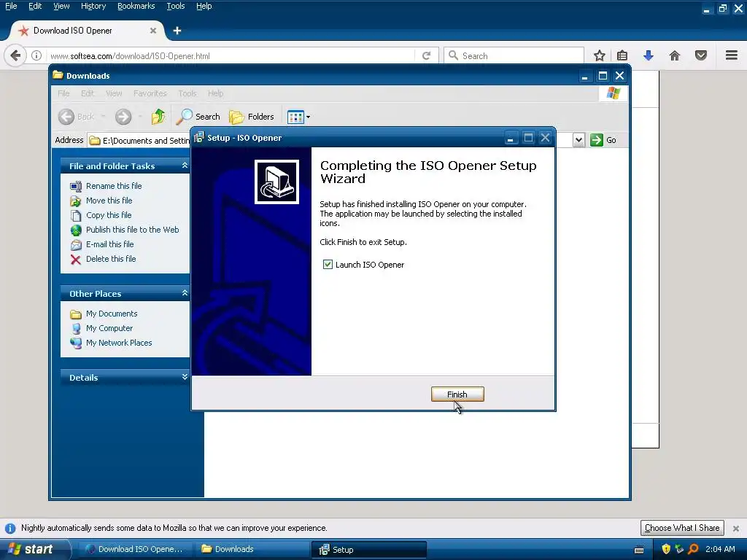This screenshot has width=747, height=560.
Task: Open Firefox File menu
Action: click(11, 6)
